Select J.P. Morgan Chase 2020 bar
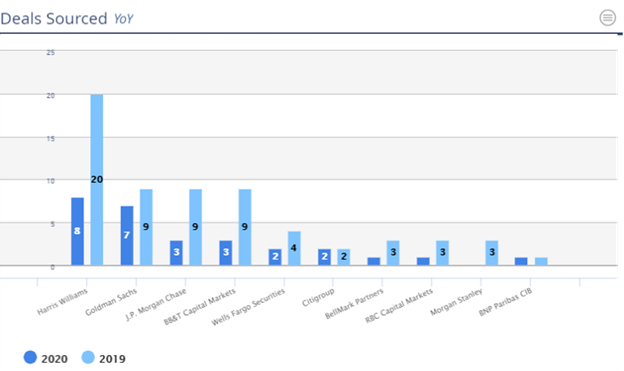 (176, 253)
